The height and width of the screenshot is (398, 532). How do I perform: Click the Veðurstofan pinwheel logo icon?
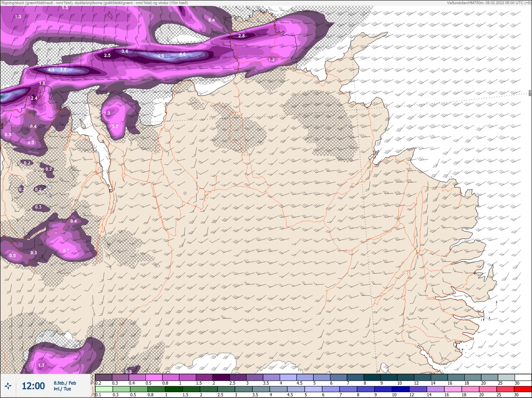point(8,386)
